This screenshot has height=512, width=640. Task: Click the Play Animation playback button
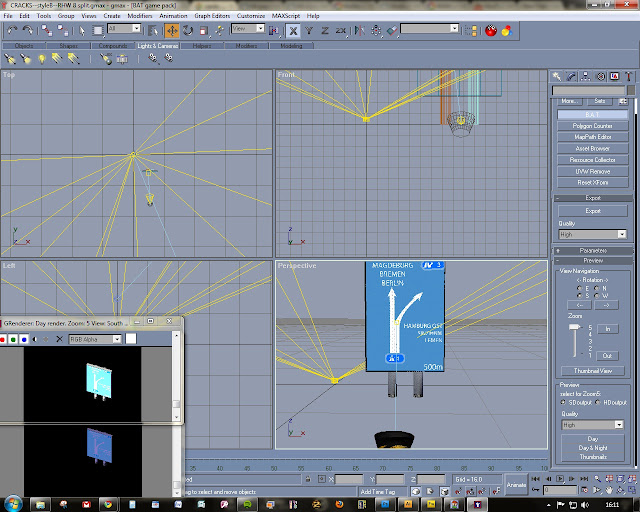560,479
